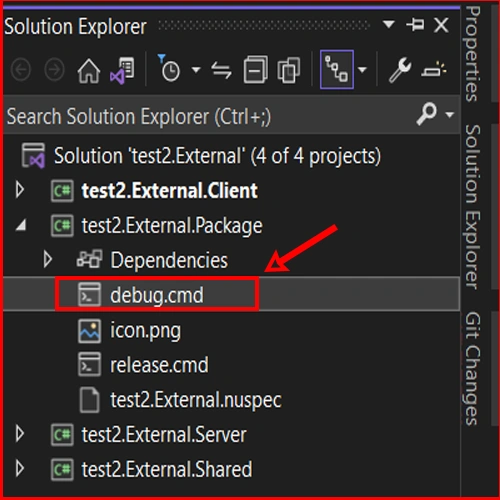
Task: Toggle Show All Files icon
Action: coord(289,70)
